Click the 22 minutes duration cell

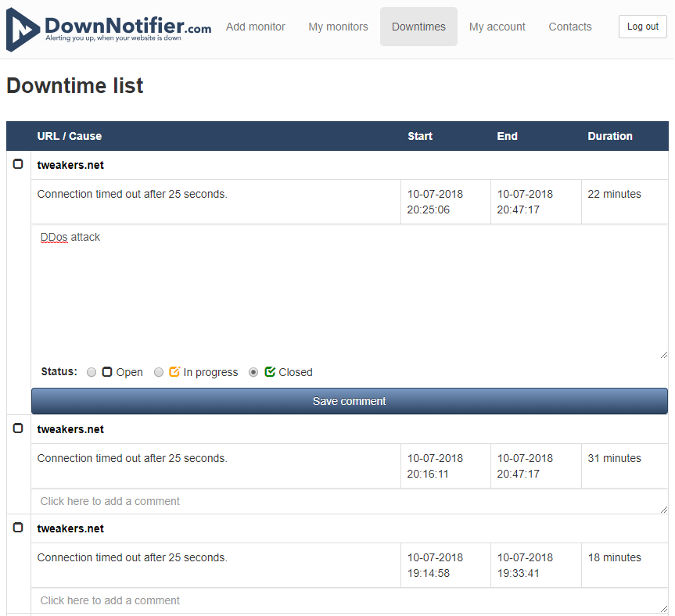pos(625,202)
